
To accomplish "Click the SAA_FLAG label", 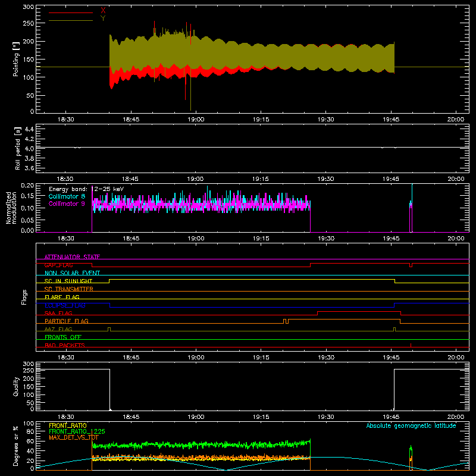I will pyautogui.click(x=58, y=313).
